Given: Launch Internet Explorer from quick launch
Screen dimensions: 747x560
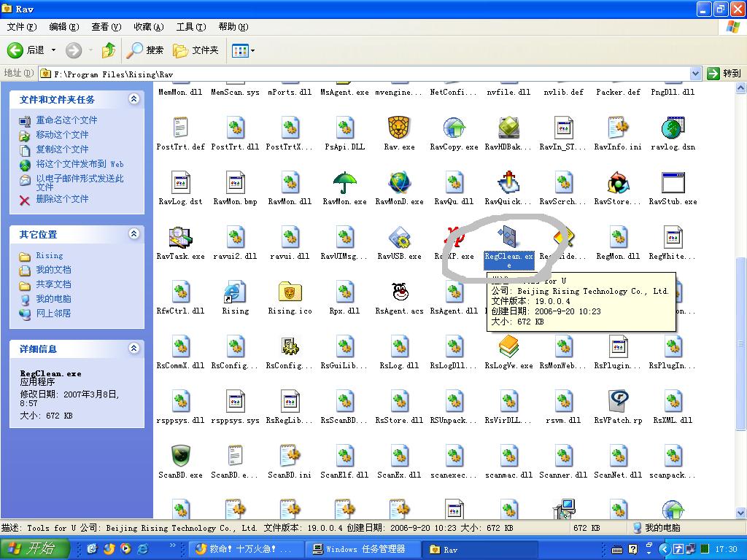Looking at the screenshot, I should [143, 549].
